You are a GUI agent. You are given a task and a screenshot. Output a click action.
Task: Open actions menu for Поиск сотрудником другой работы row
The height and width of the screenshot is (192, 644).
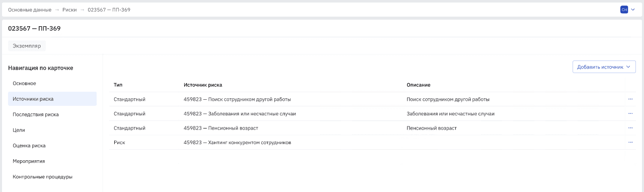click(x=630, y=99)
